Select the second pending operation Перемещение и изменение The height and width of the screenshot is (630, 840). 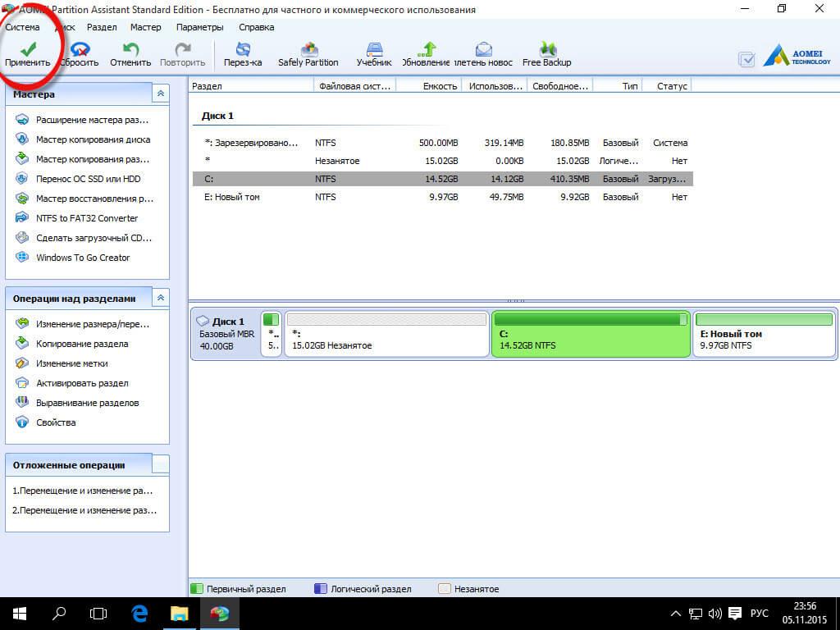84,510
